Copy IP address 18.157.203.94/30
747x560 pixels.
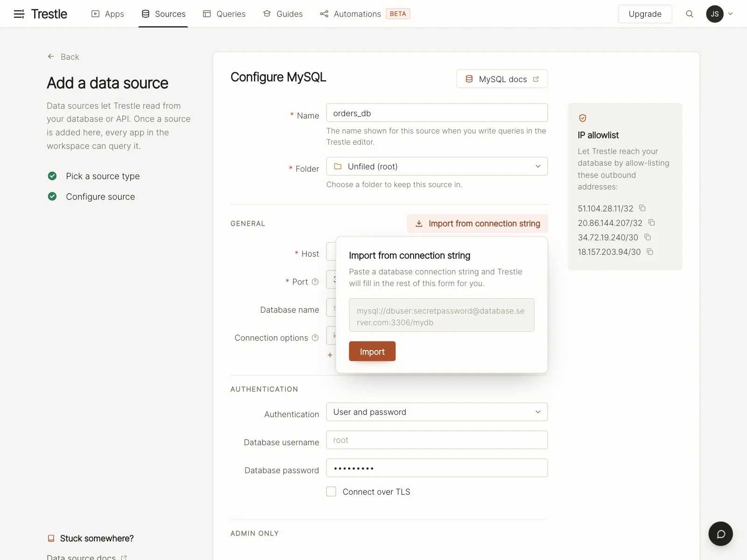(x=650, y=252)
